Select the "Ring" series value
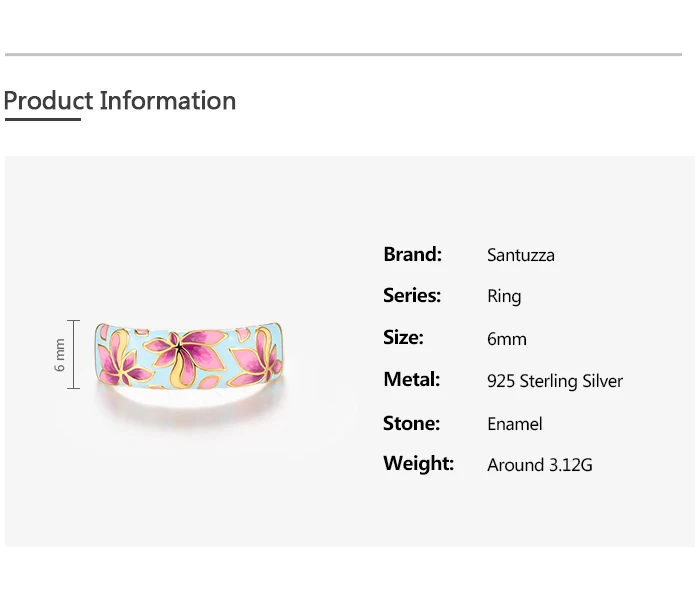This screenshot has height=607, width=700. pos(504,297)
